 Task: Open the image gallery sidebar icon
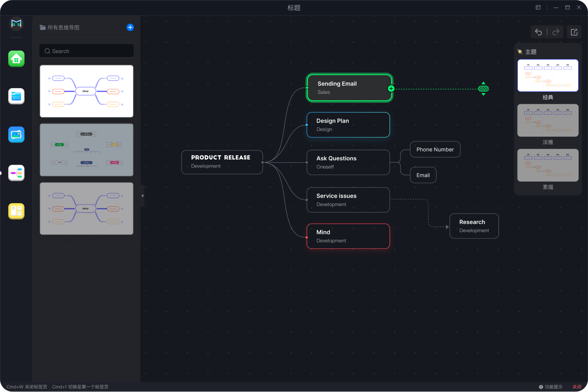click(16, 135)
